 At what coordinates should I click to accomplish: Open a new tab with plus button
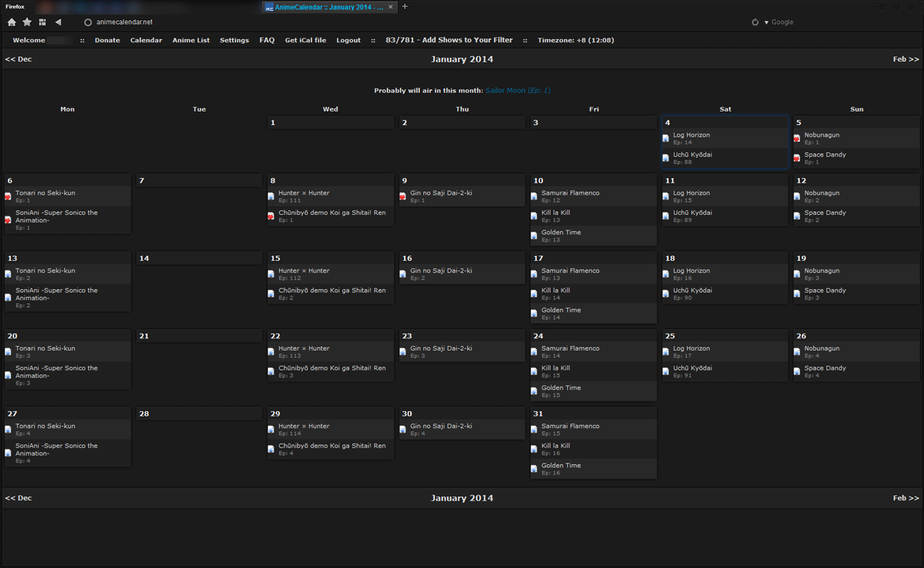(x=405, y=6)
